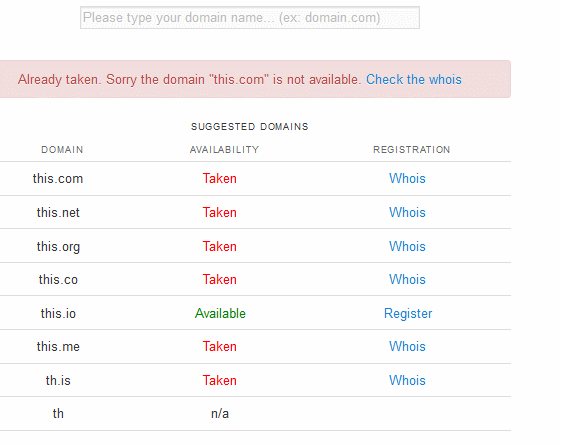Click the Taken status for this.com
Image resolution: width=561 pixels, height=445 pixels.
219,179
